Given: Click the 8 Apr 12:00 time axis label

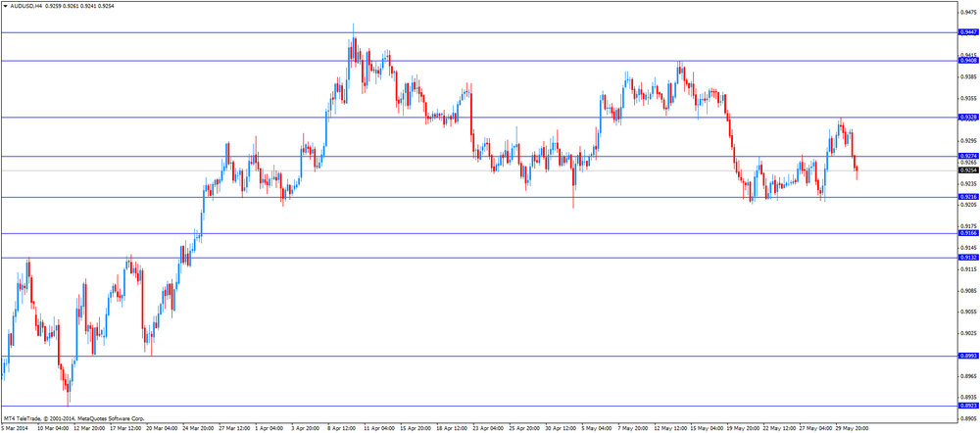Looking at the screenshot, I should coord(341,429).
